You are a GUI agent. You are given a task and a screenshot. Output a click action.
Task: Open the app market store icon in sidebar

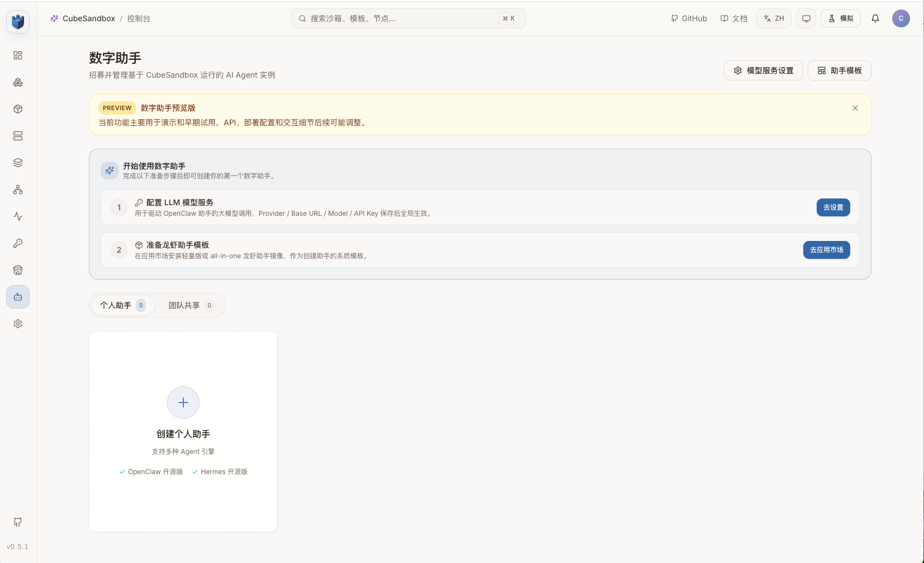click(x=18, y=270)
